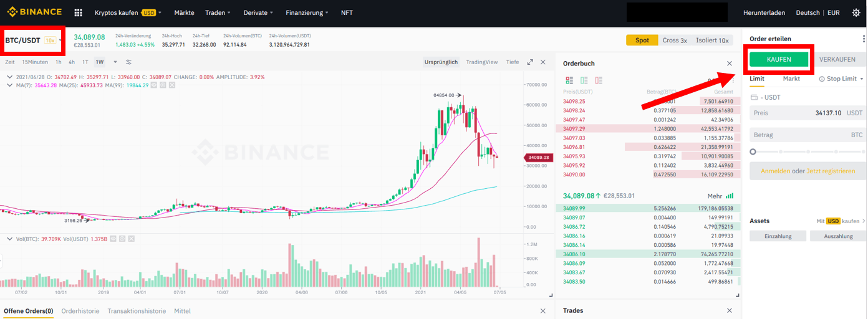868x326 pixels.
Task: Select the Limit order tab
Action: pos(757,79)
